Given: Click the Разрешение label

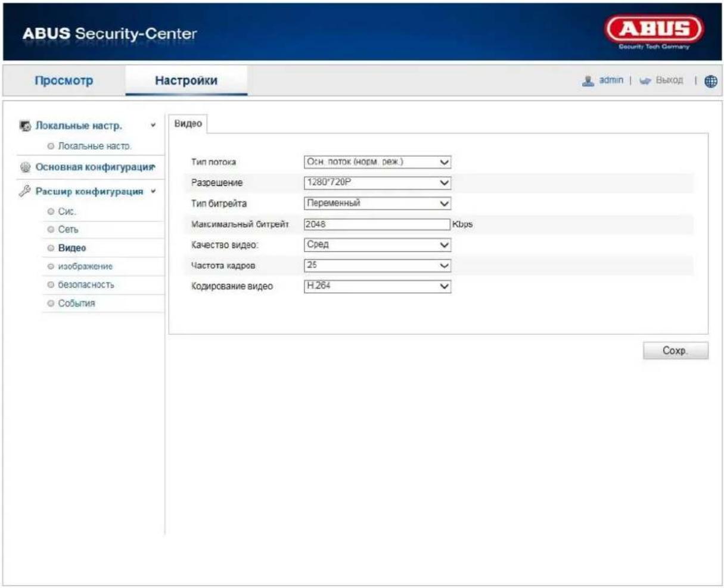Looking at the screenshot, I should pyautogui.click(x=217, y=183).
